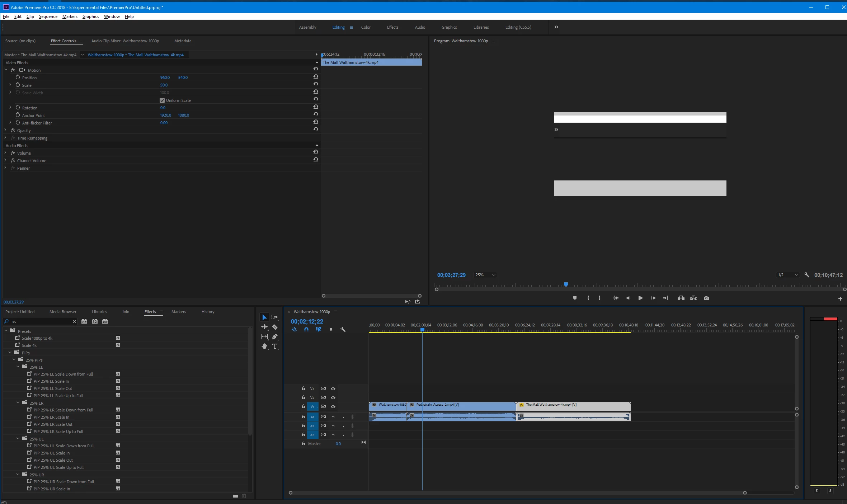Reset the Position parameter

pyautogui.click(x=316, y=76)
